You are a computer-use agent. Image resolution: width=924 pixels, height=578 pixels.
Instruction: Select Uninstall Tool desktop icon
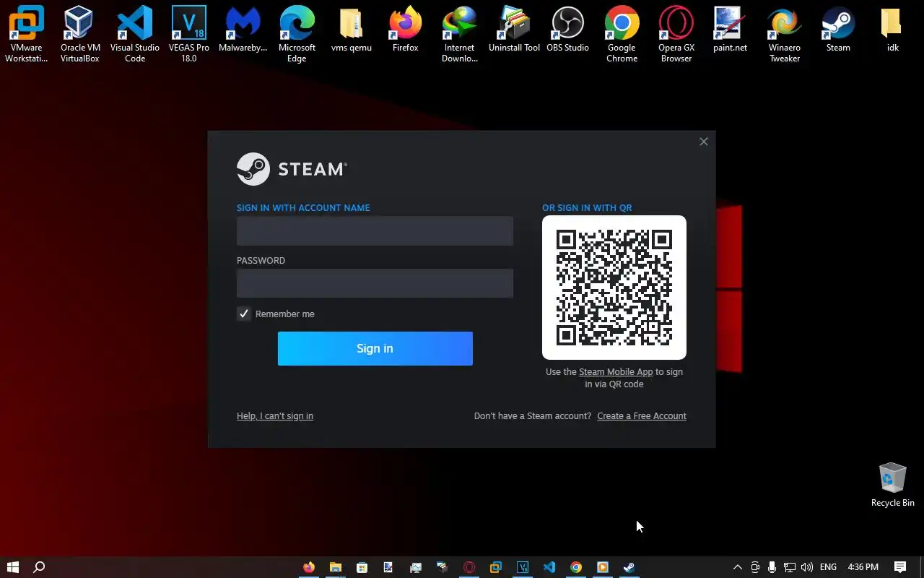coord(514,30)
